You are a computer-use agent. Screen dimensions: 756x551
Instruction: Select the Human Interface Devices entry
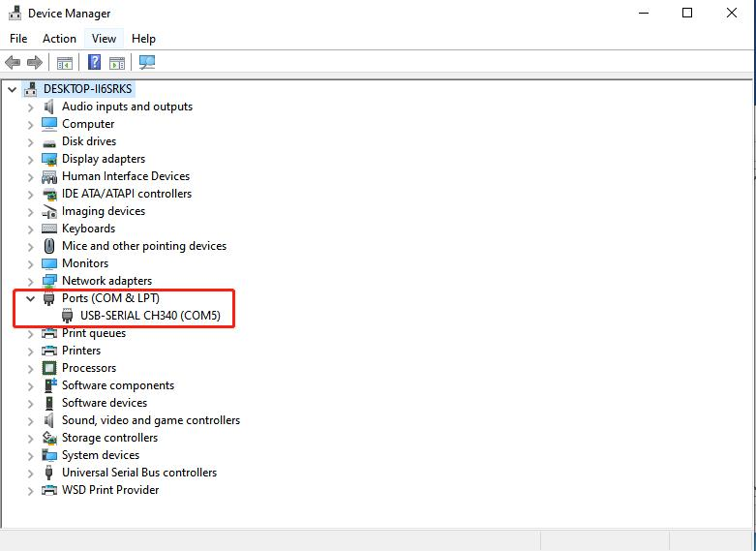[x=126, y=176]
